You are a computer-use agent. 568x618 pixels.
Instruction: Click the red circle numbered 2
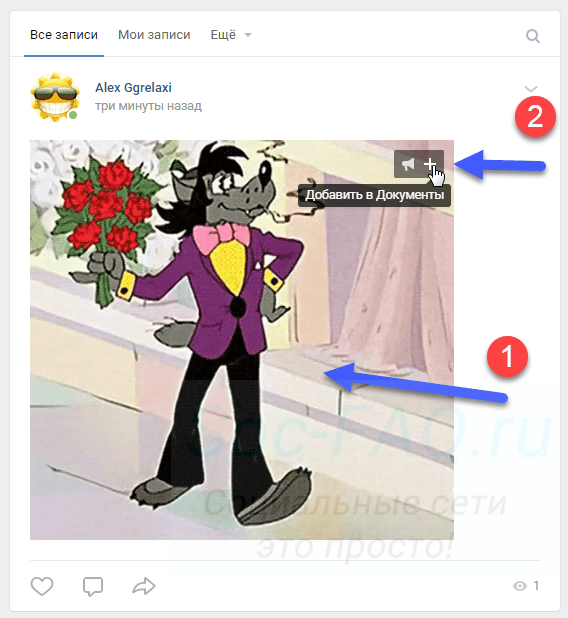point(535,117)
